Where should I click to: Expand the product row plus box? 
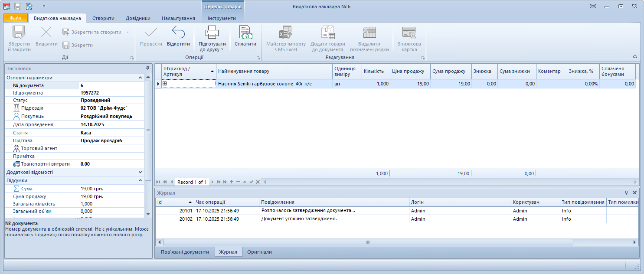pos(165,84)
